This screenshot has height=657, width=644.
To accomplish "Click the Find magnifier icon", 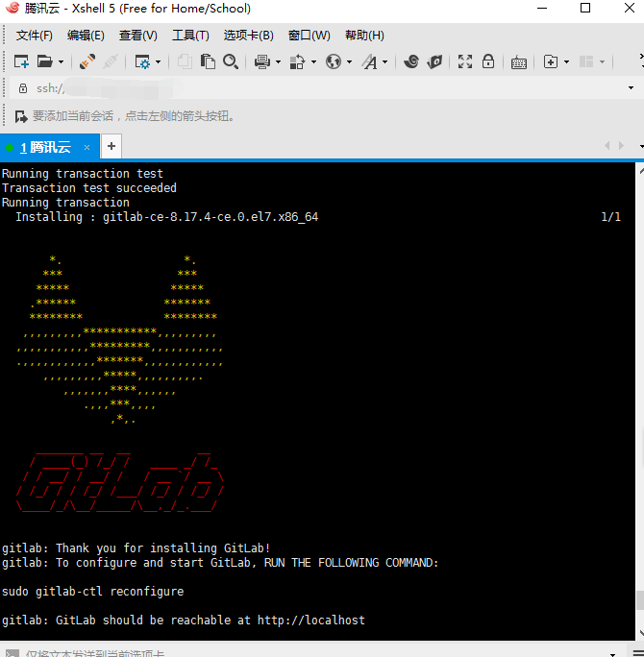I will [x=231, y=62].
